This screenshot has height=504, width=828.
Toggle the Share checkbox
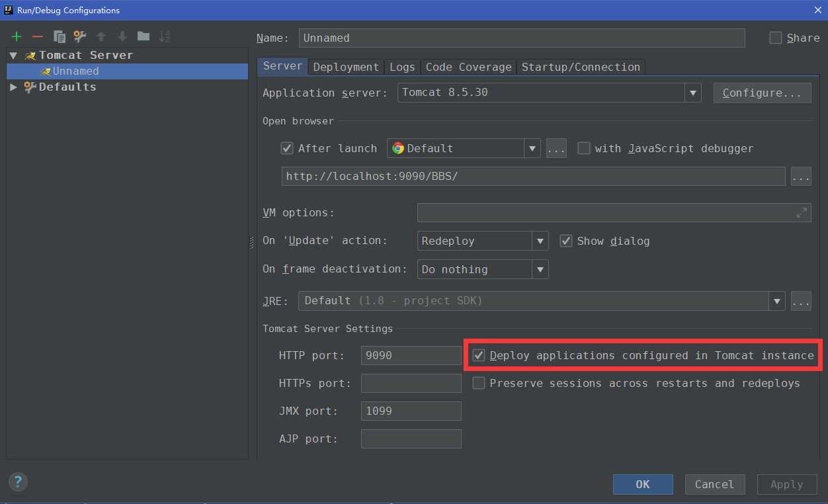tap(776, 38)
